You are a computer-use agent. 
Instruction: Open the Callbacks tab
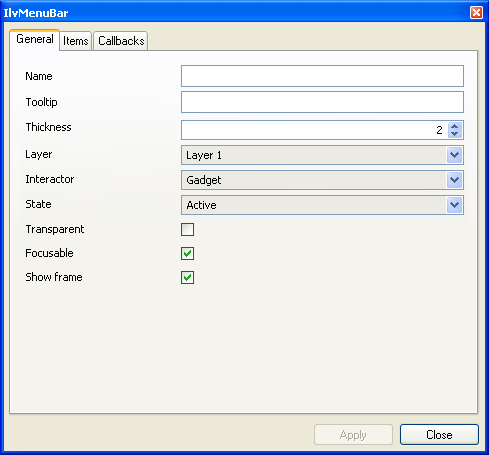tap(121, 41)
